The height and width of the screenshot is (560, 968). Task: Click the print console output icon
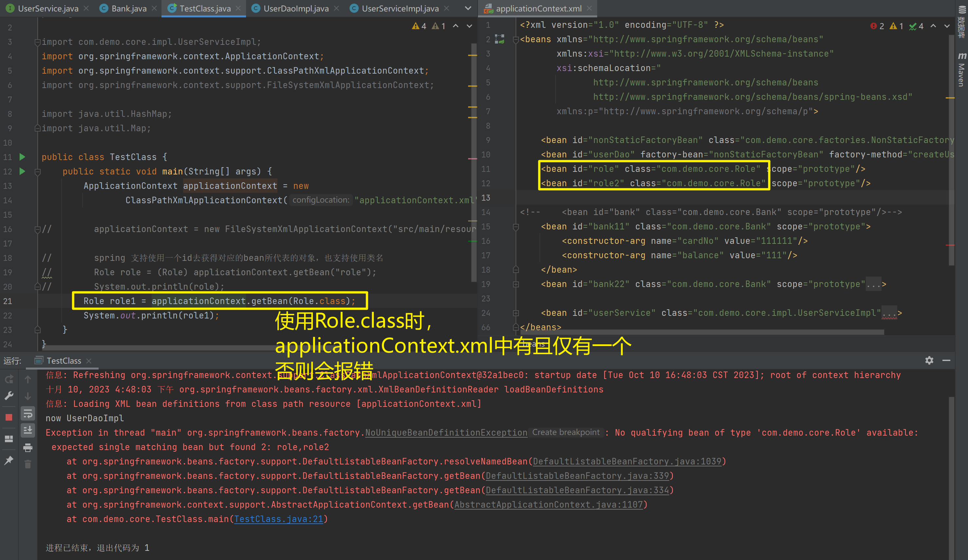(x=28, y=447)
